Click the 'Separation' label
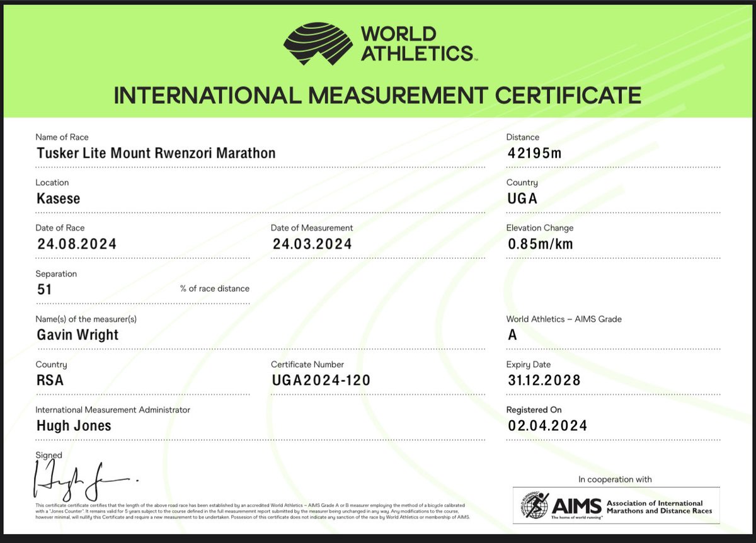Image resolution: width=756 pixels, height=543 pixels. (56, 274)
